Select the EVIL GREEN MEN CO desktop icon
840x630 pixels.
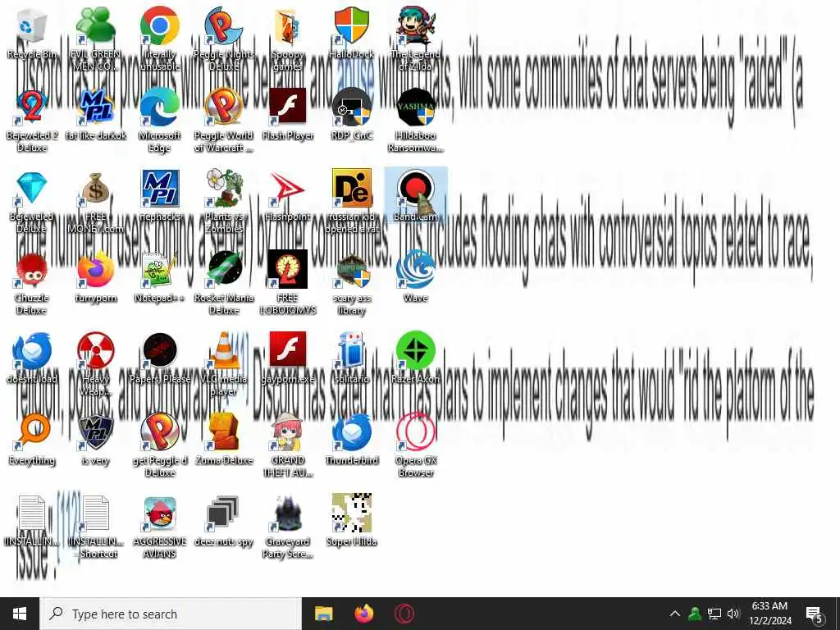[x=95, y=27]
